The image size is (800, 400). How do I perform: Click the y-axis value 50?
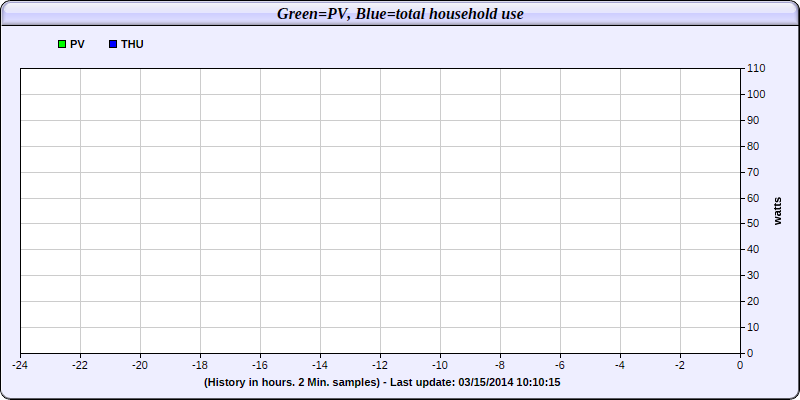[x=753, y=223]
